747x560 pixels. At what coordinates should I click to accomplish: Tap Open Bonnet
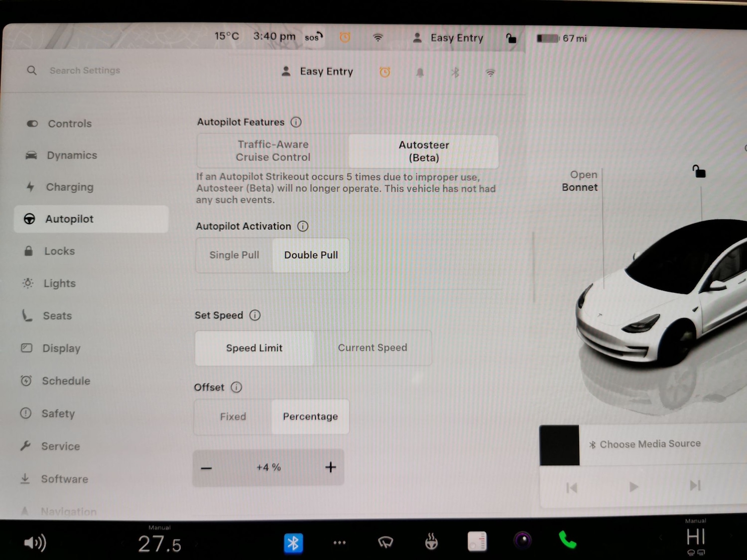[580, 181]
